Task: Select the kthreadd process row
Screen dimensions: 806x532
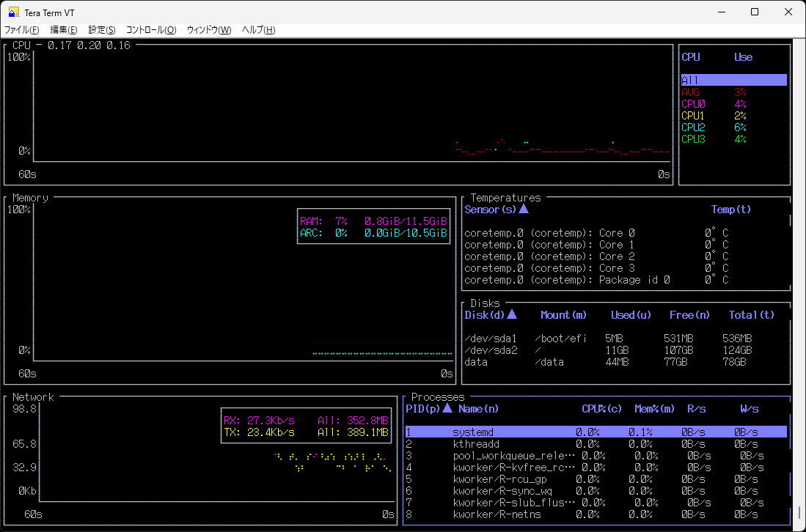Action: [596, 443]
